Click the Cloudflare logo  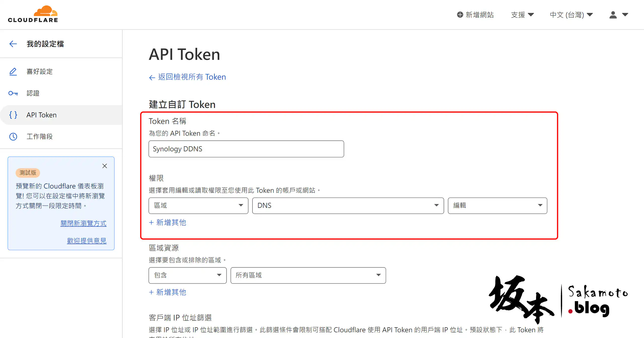point(33,14)
